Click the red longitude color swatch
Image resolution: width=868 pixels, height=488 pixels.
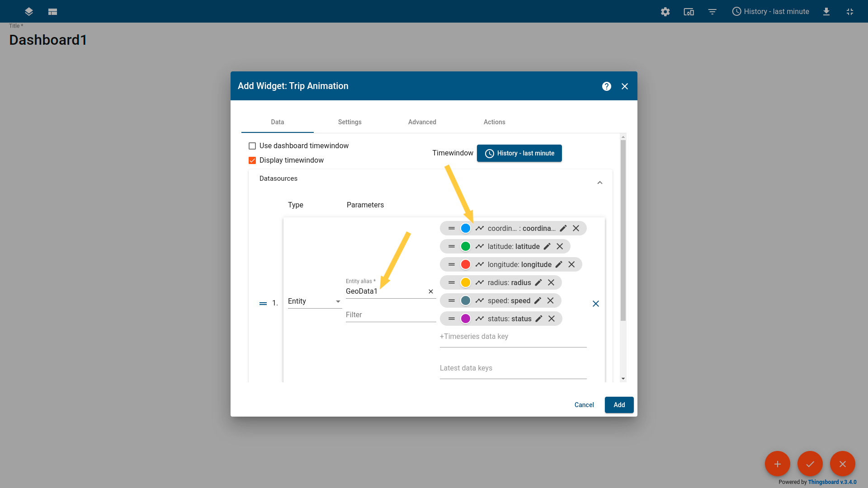(x=465, y=264)
